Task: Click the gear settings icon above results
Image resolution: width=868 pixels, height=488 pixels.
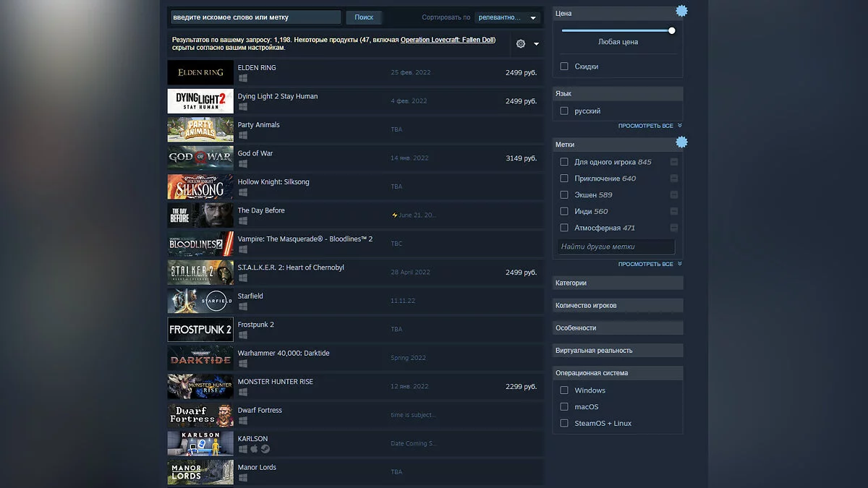Action: tap(521, 44)
